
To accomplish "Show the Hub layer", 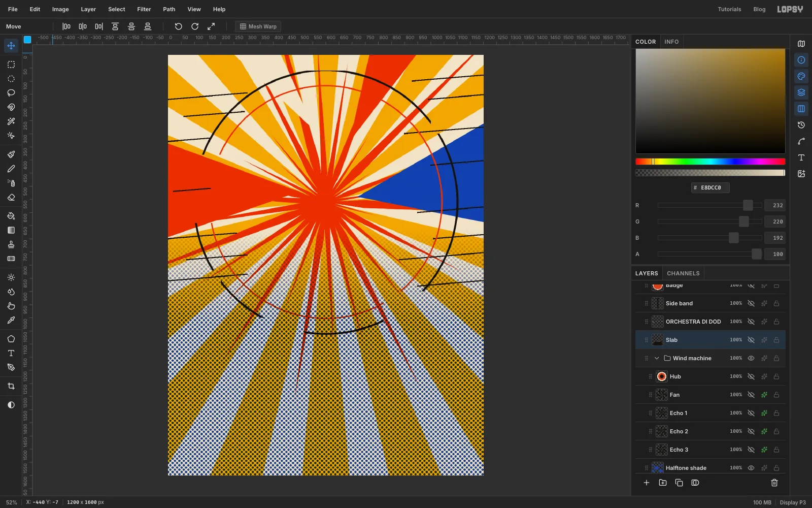I will click(x=751, y=376).
